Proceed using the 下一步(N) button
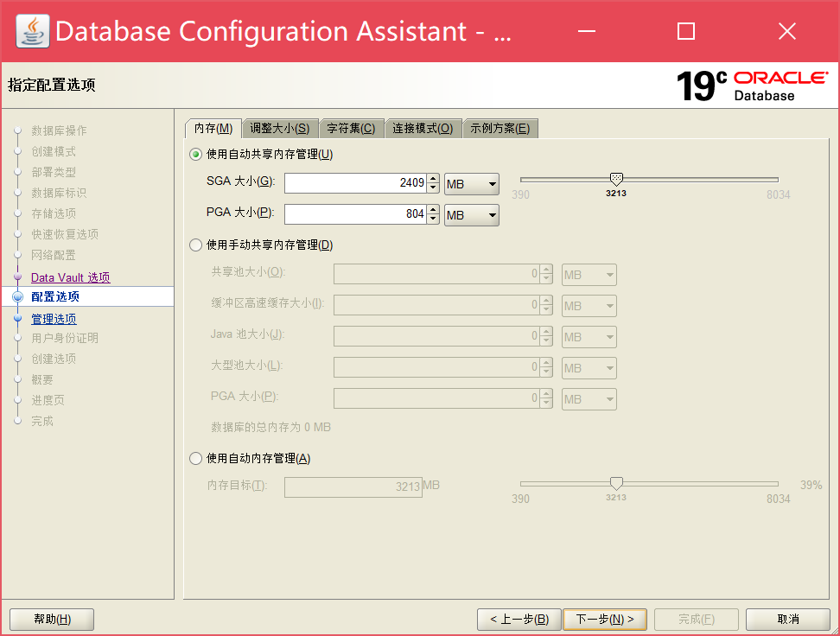This screenshot has height=636, width=840. [x=605, y=619]
